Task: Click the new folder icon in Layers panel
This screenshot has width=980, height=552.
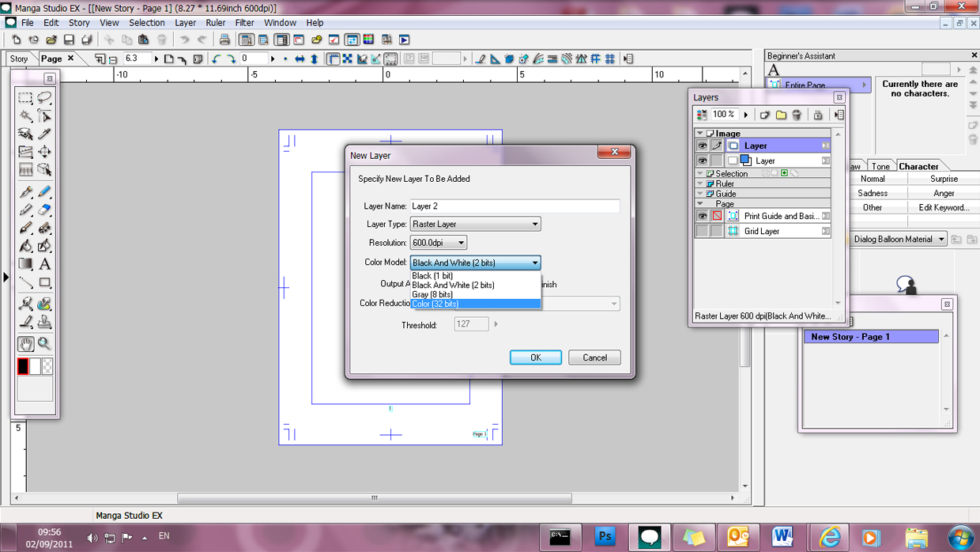Action: (781, 115)
